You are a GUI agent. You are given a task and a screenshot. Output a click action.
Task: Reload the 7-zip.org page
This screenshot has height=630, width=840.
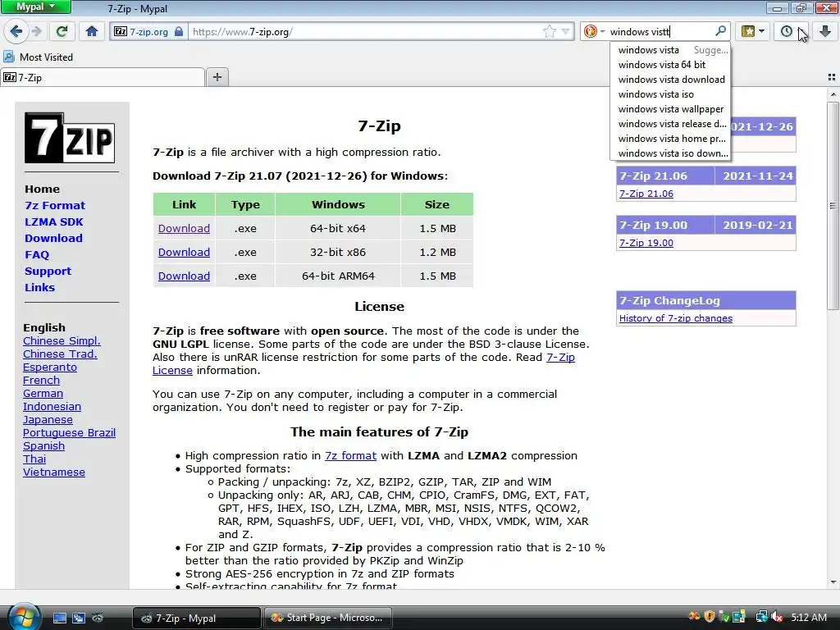pos(62,32)
